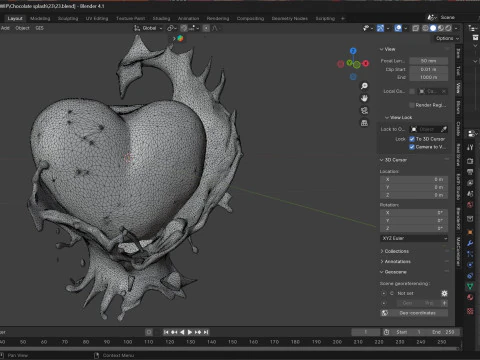Image resolution: width=480 pixels, height=360 pixels.
Task: Click the pan hand icon in viewport
Action: click(x=364, y=98)
